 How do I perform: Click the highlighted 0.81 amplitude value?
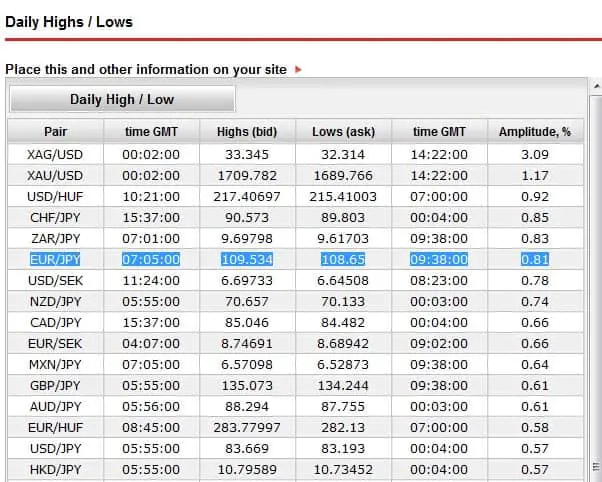click(x=535, y=260)
